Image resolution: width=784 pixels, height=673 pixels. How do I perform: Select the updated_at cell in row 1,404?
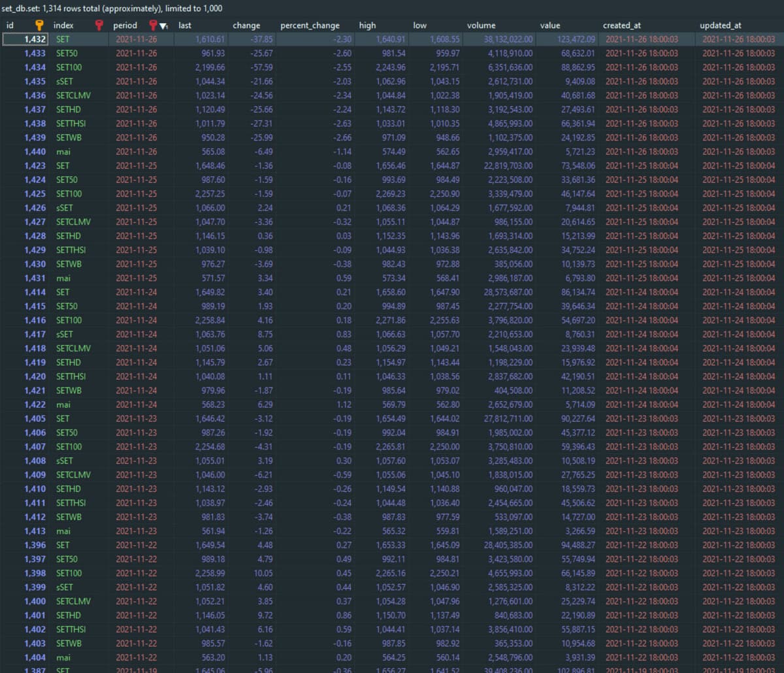point(740,657)
